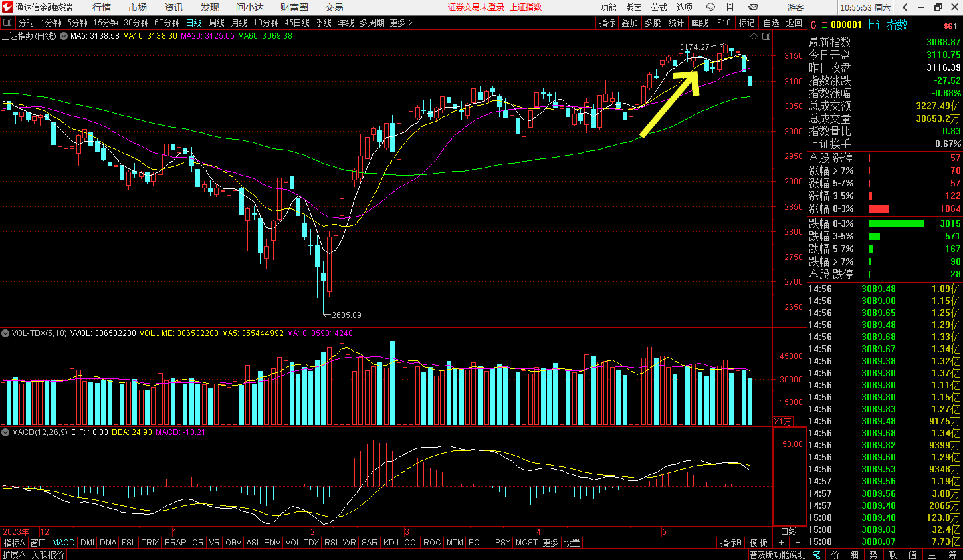Click the green list icon beside 000001
963x560 pixels.
(824, 25)
